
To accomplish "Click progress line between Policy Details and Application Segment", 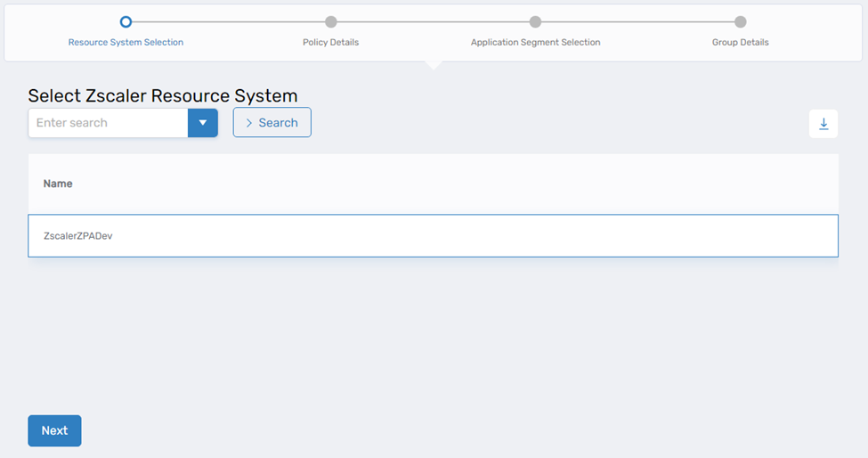I will click(x=433, y=21).
